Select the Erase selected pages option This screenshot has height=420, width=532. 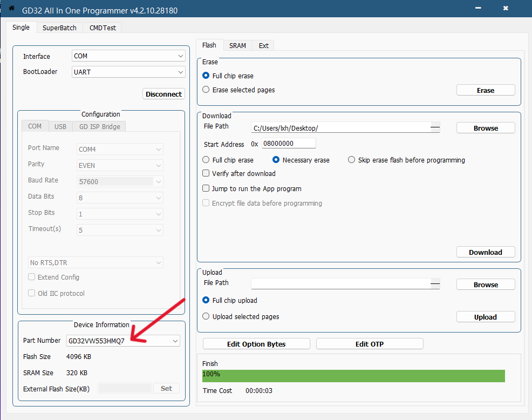click(206, 90)
